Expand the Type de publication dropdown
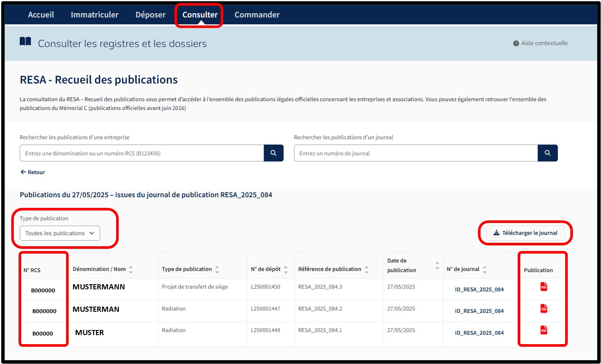This screenshot has height=364, width=601. click(x=60, y=233)
